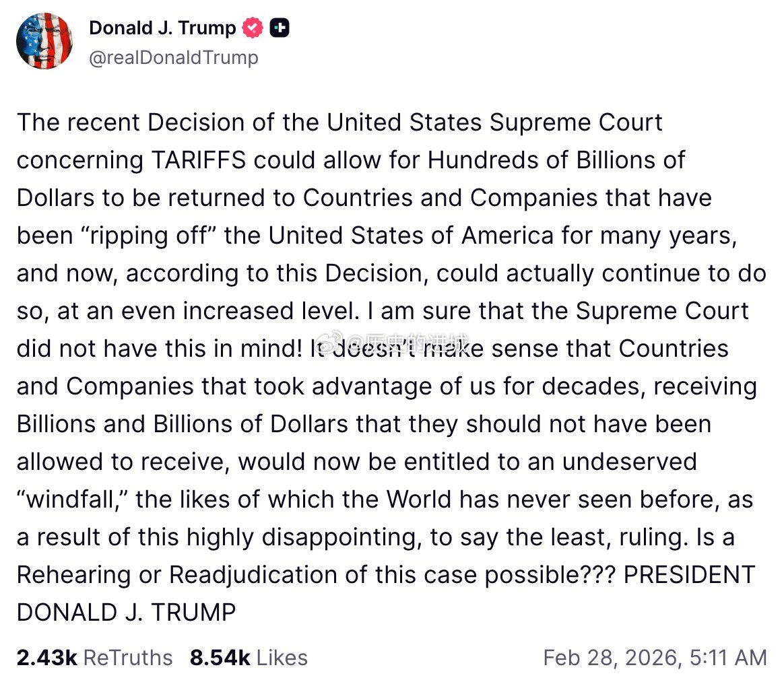View the 8.54k Likes number
The width and height of the screenshot is (784, 684).
point(219,658)
